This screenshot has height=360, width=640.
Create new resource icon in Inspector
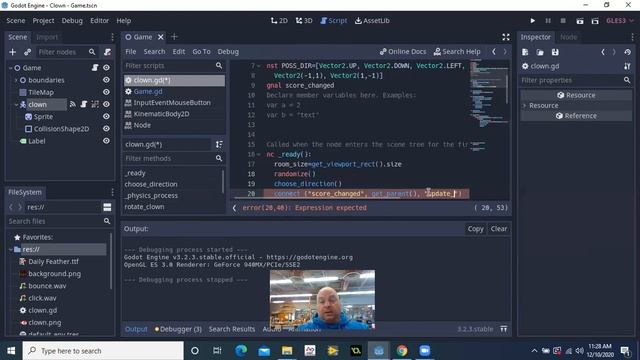(525, 52)
